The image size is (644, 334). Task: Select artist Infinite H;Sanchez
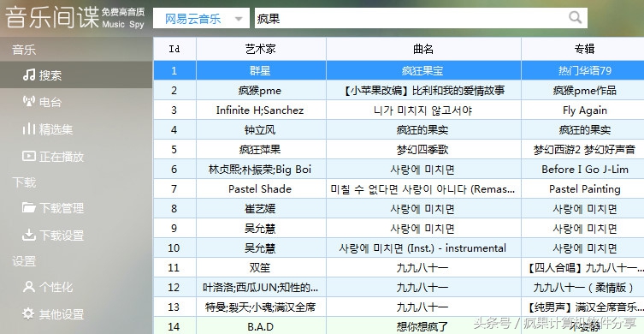pos(260,110)
